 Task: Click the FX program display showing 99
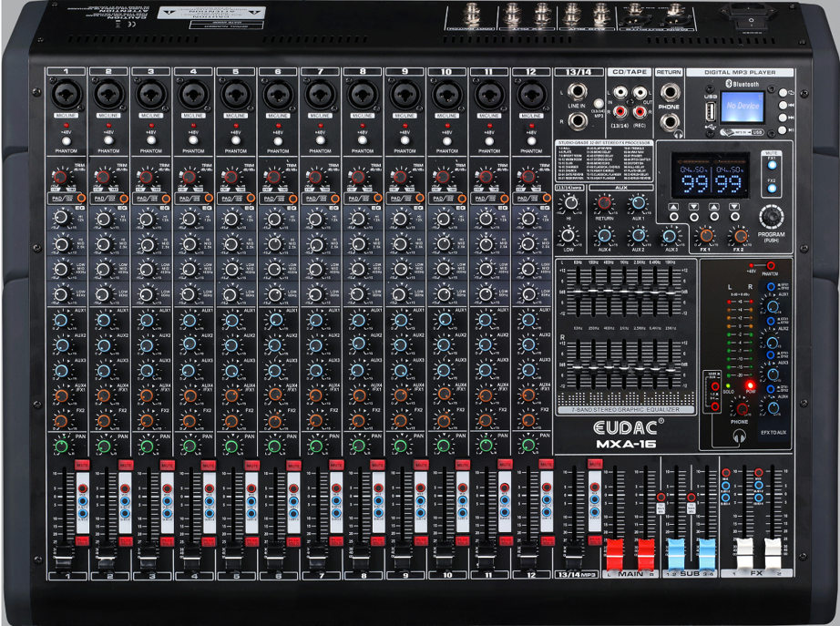711,175
